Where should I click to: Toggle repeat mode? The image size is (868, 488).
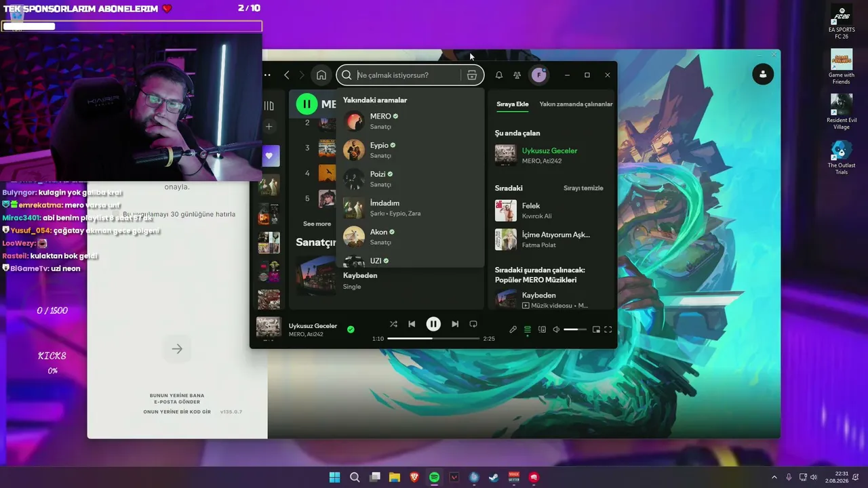pos(473,324)
